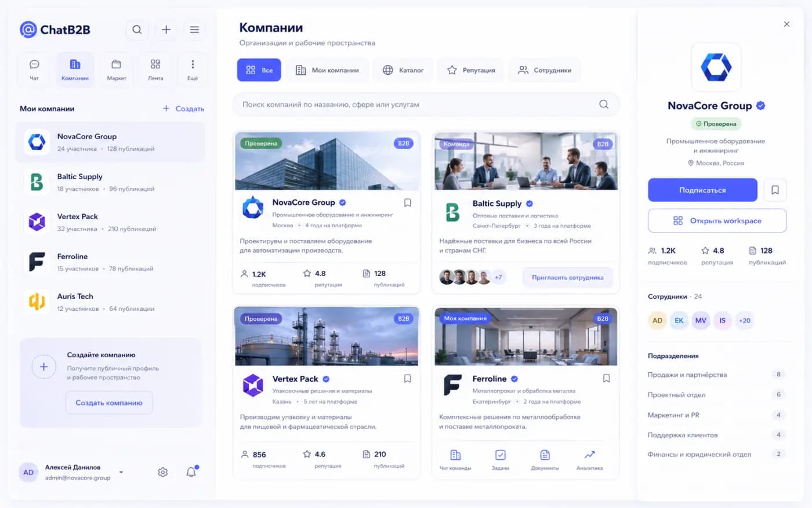
Task: Click the plus icon next to search
Action: click(x=166, y=30)
